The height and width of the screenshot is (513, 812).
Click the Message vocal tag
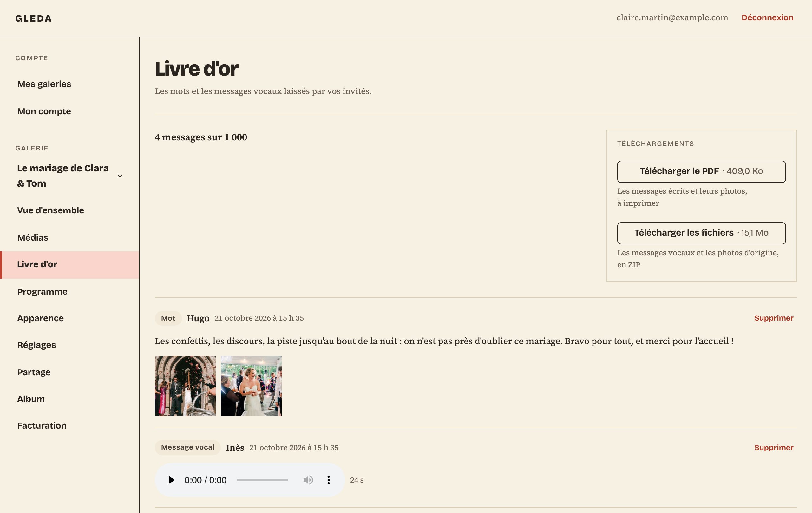pos(187,448)
